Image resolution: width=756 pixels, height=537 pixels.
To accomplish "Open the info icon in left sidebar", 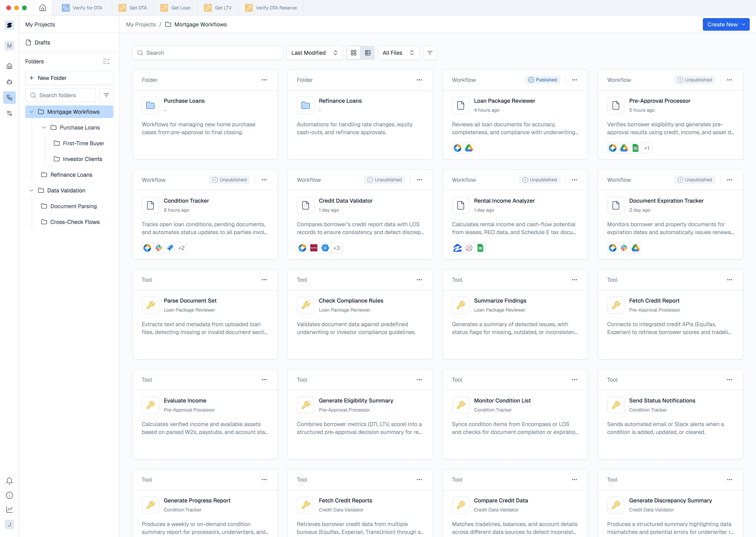I will point(9,495).
